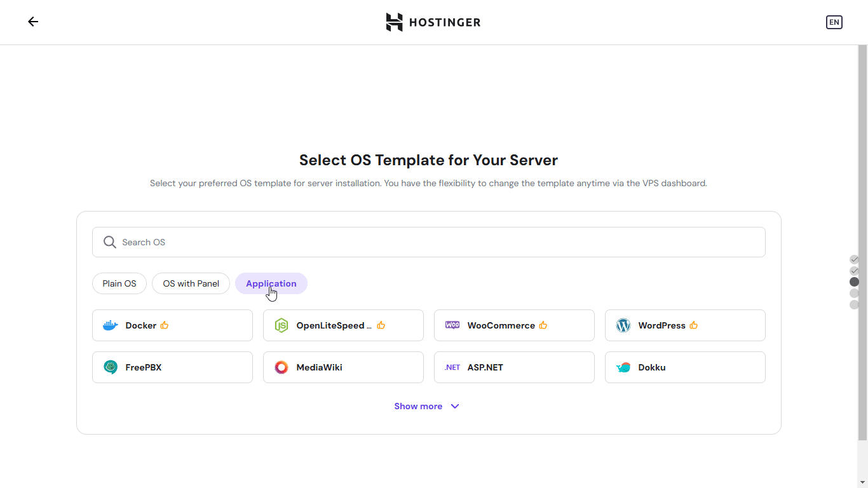
Task: Click the current dark step dot
Action: [x=854, y=282]
